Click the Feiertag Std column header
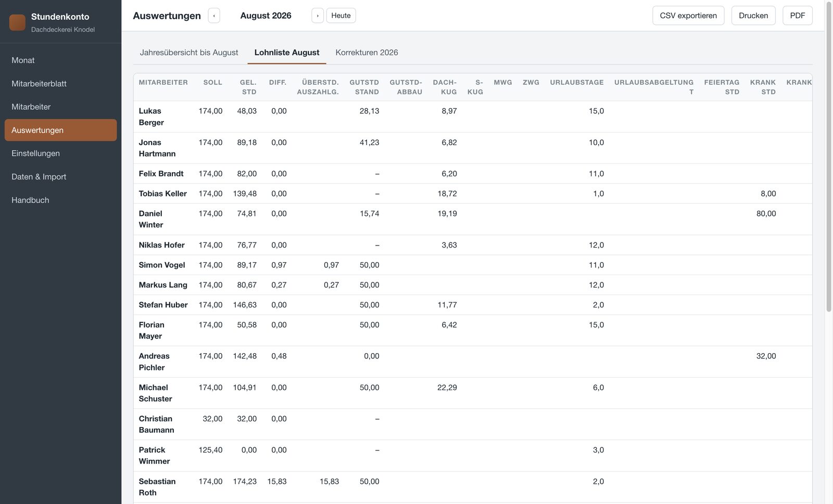 pyautogui.click(x=722, y=87)
